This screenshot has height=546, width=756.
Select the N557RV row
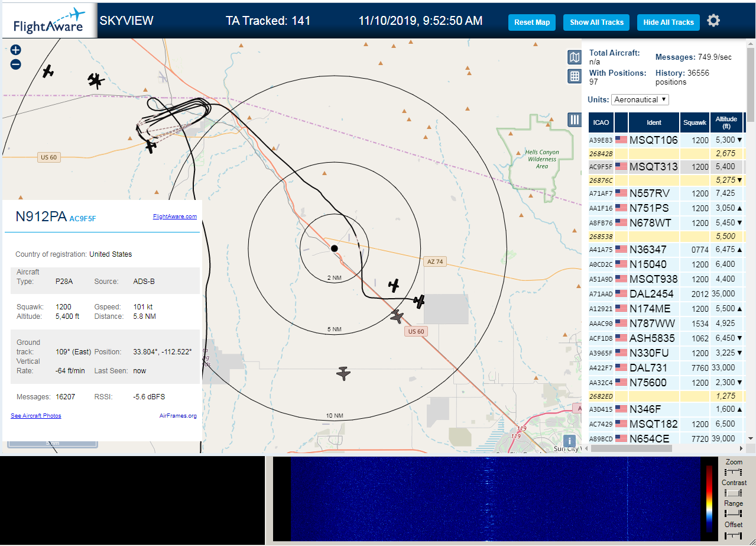(x=666, y=193)
